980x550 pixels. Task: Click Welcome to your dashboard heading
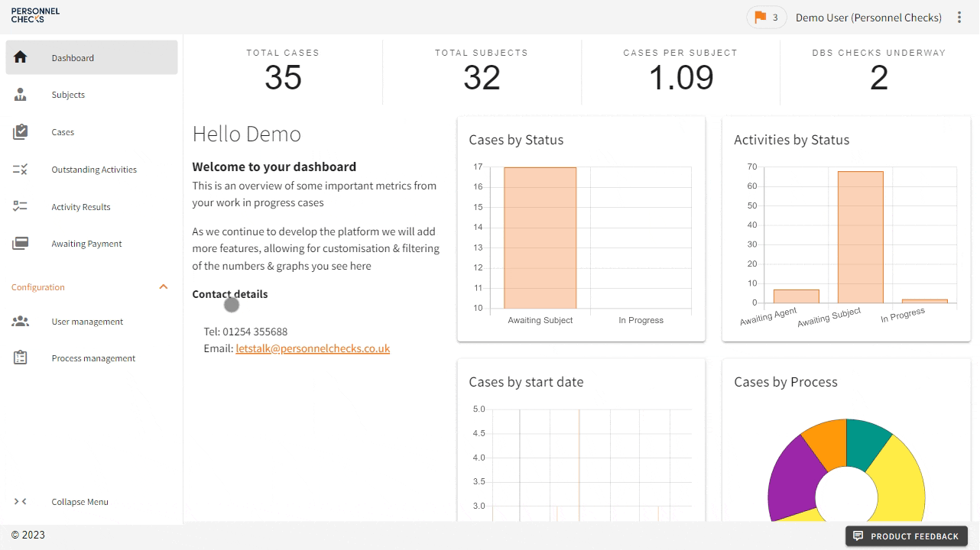point(274,167)
